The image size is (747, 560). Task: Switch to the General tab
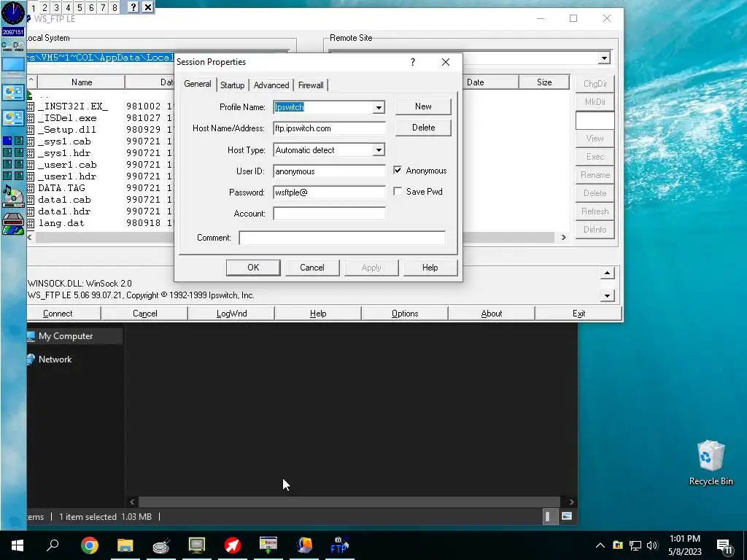(197, 84)
